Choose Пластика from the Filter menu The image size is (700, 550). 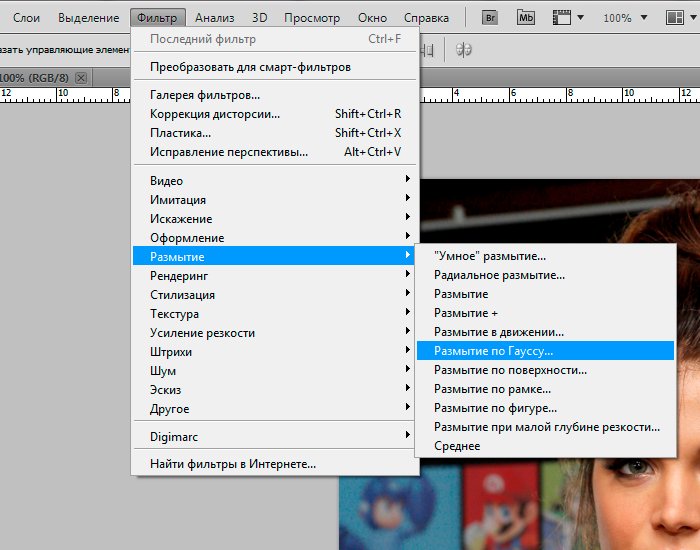click(180, 133)
